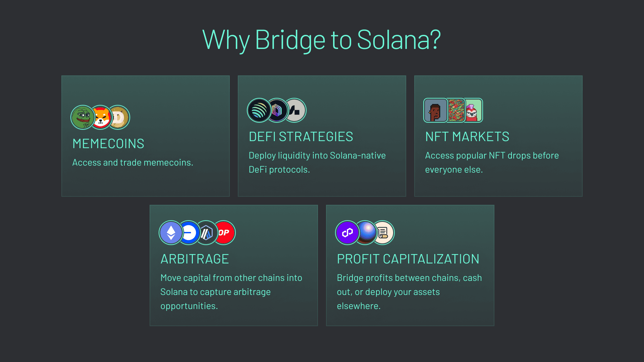Click the purple Polygon logo icon
The width and height of the screenshot is (644, 362).
click(x=347, y=233)
